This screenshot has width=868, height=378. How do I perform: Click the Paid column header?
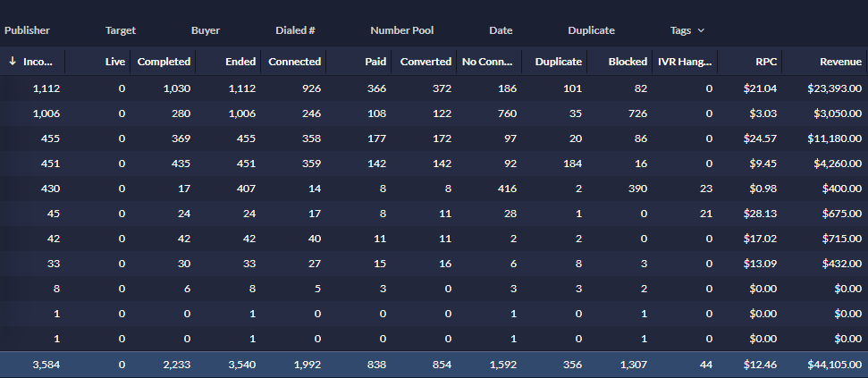point(375,62)
